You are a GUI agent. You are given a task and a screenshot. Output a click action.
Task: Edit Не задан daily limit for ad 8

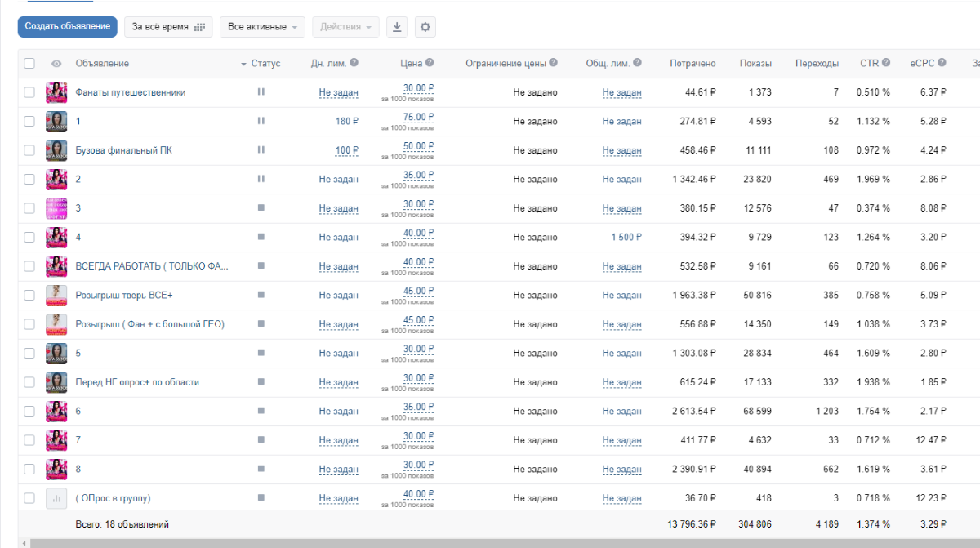pos(339,470)
